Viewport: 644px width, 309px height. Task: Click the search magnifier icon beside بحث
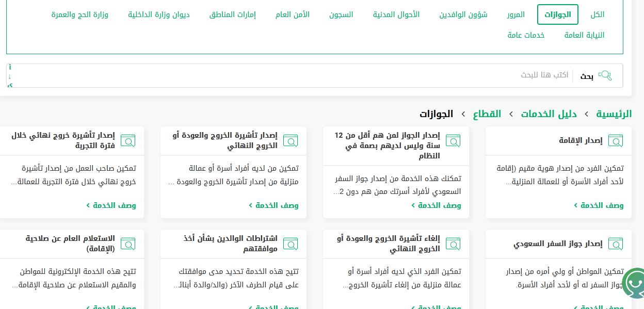tap(604, 76)
